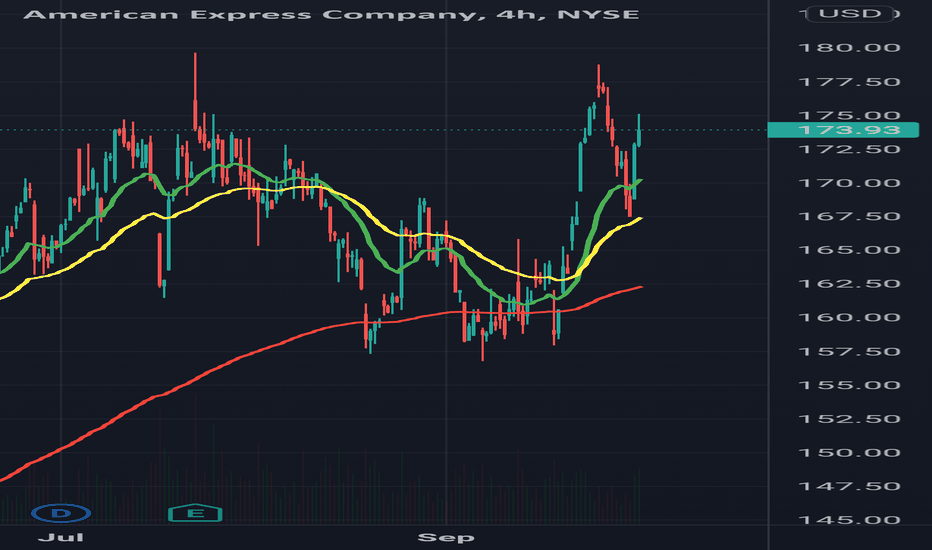
Task: Click the current price label 173.93
Action: click(843, 130)
